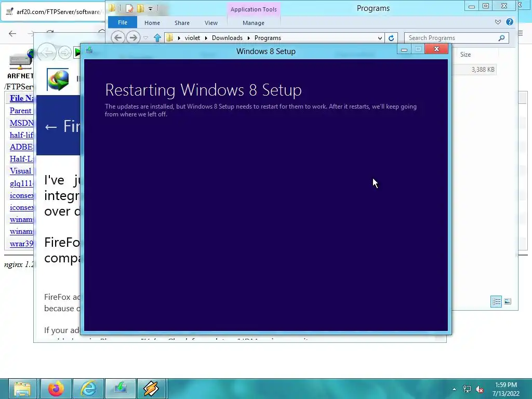Expand the breadcrumb arrow after Downloads

tap(248, 37)
